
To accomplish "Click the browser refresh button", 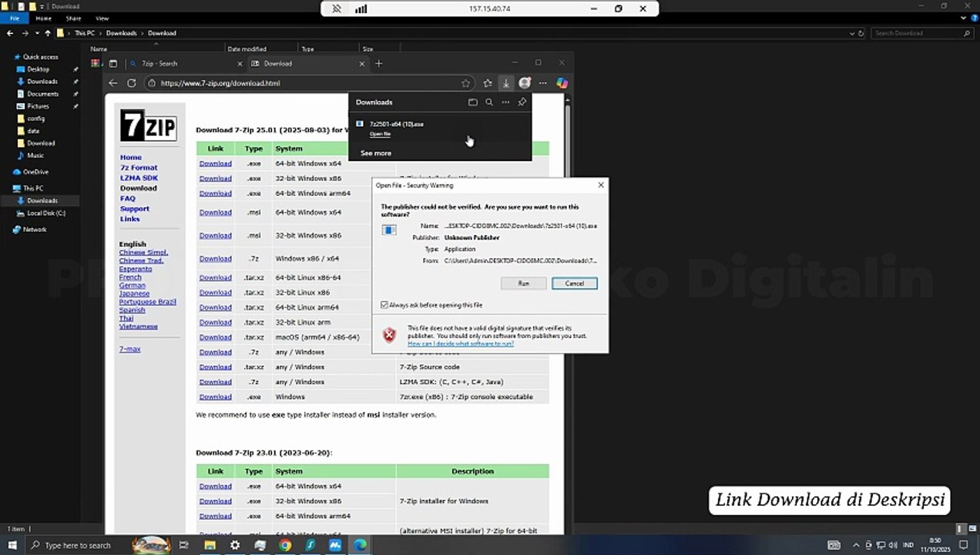I will [132, 83].
